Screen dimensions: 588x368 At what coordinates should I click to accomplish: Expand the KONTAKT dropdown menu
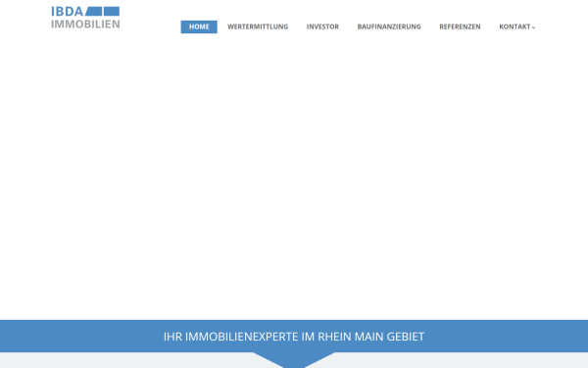point(517,26)
